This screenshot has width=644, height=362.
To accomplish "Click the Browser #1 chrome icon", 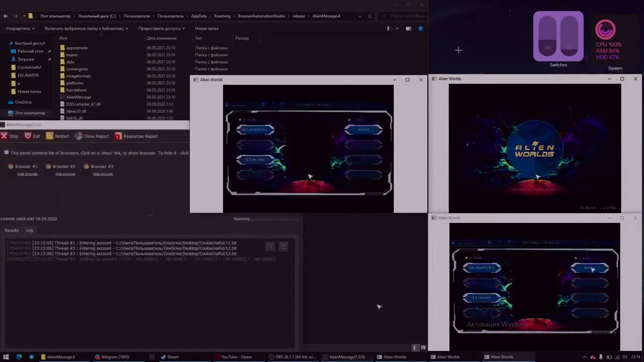I will click(x=11, y=166).
